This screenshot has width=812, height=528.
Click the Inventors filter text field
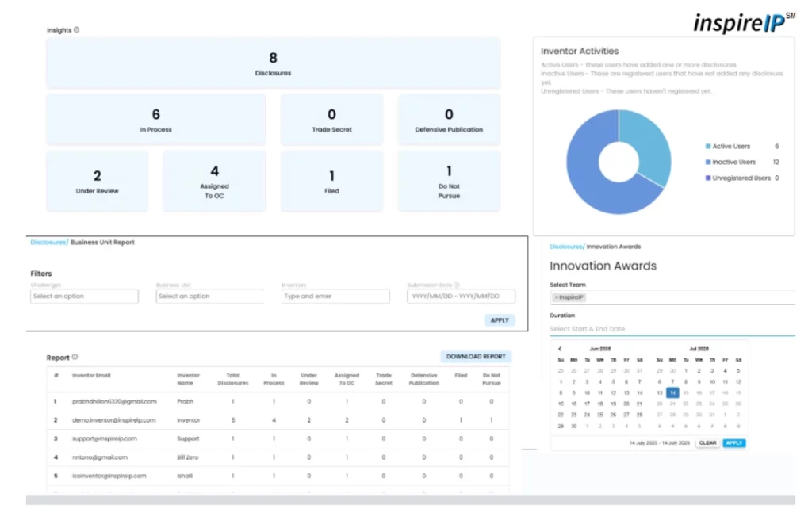335,297
